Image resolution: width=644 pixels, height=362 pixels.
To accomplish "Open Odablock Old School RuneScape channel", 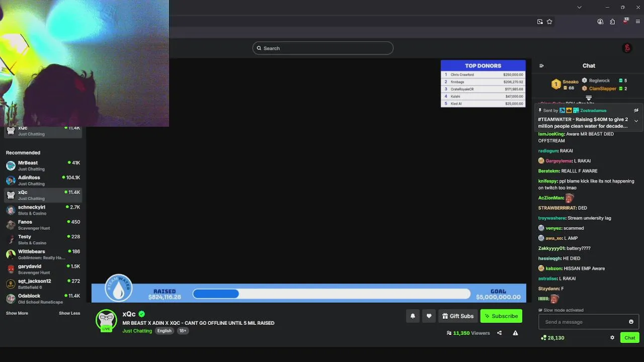I will pyautogui.click(x=43, y=299).
